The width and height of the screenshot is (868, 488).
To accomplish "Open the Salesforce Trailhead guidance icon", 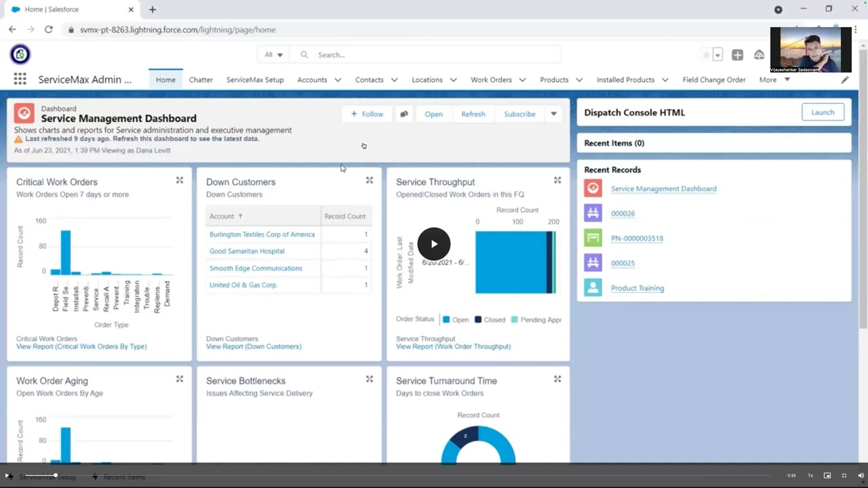I will [759, 55].
